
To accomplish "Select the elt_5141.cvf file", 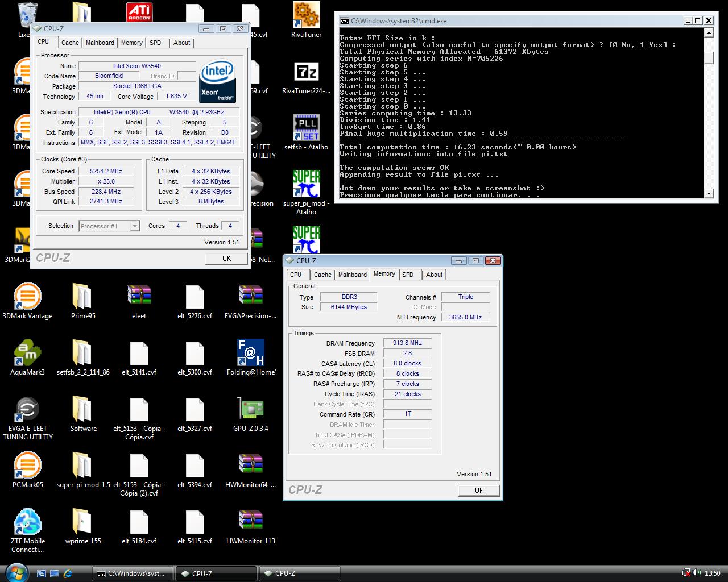I will (x=139, y=358).
